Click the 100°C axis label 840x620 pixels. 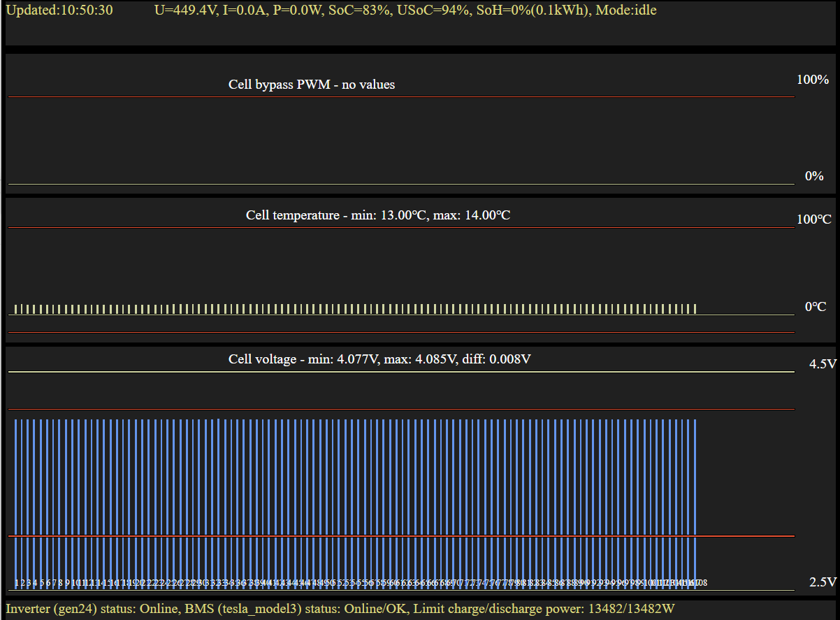pos(814,219)
